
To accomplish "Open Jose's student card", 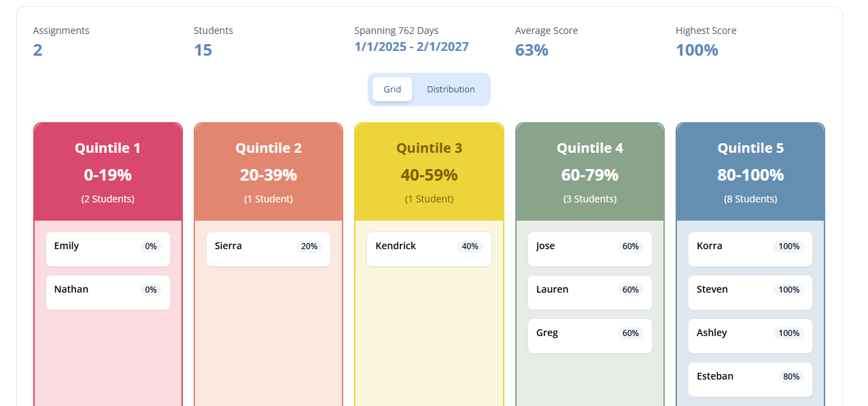I will click(590, 249).
